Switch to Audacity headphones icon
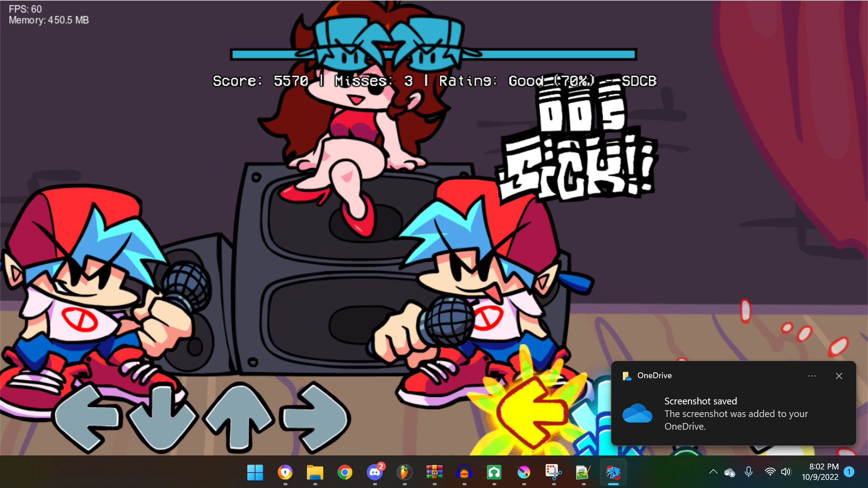Viewport: 868px width, 488px height. pos(464,473)
